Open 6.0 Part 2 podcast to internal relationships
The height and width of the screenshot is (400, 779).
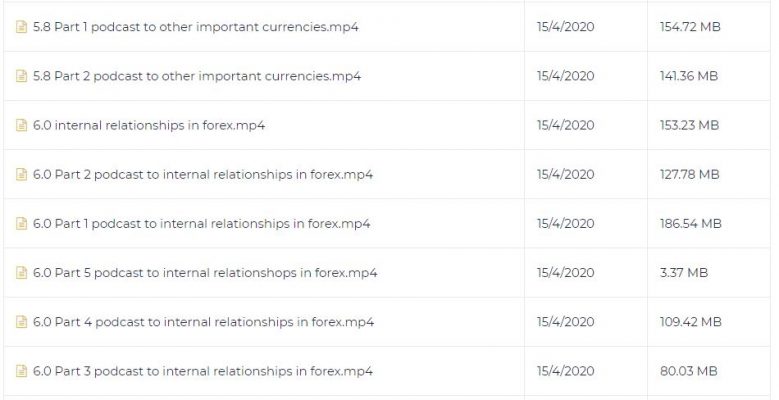click(x=203, y=174)
